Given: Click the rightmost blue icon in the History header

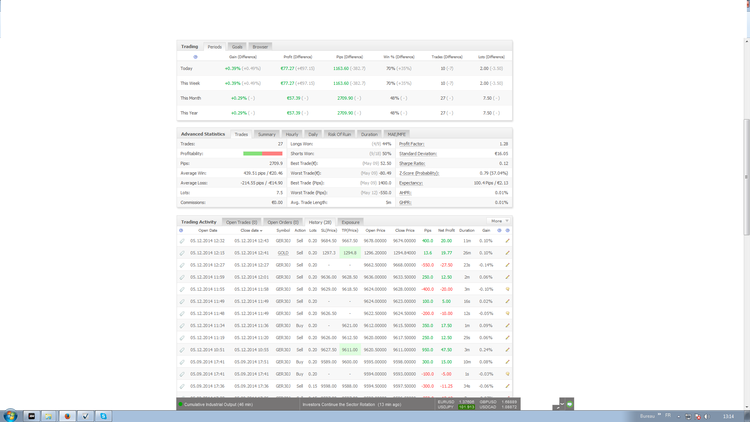Looking at the screenshot, I should pyautogui.click(x=507, y=231).
